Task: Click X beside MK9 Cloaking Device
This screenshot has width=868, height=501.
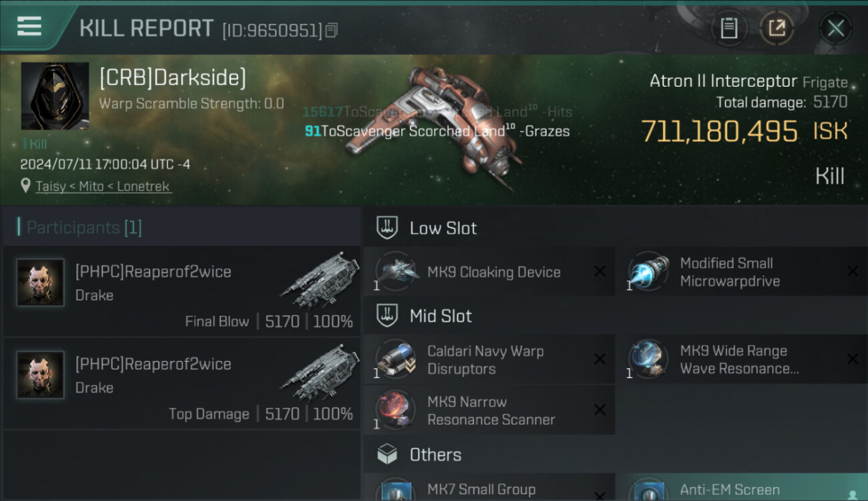Action: (x=600, y=271)
